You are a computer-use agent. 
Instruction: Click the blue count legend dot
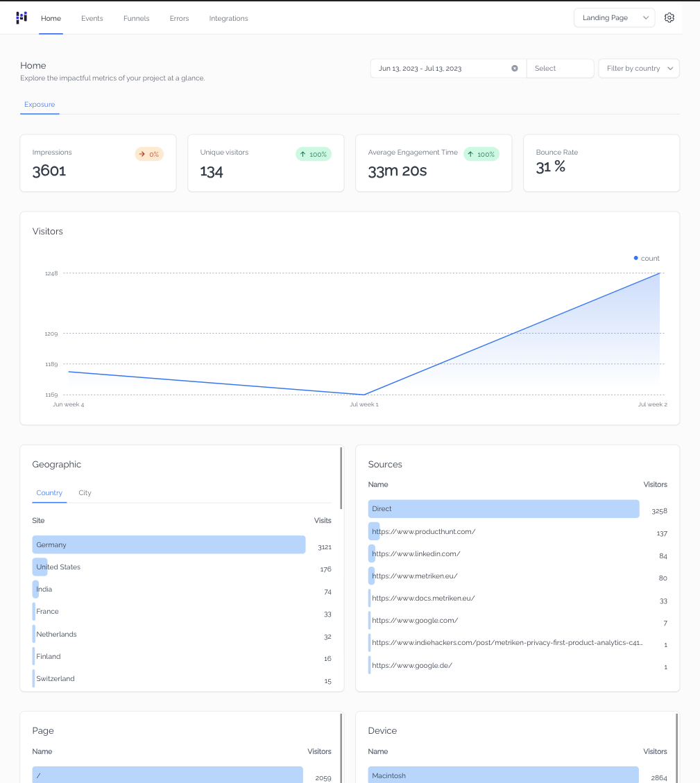point(635,258)
